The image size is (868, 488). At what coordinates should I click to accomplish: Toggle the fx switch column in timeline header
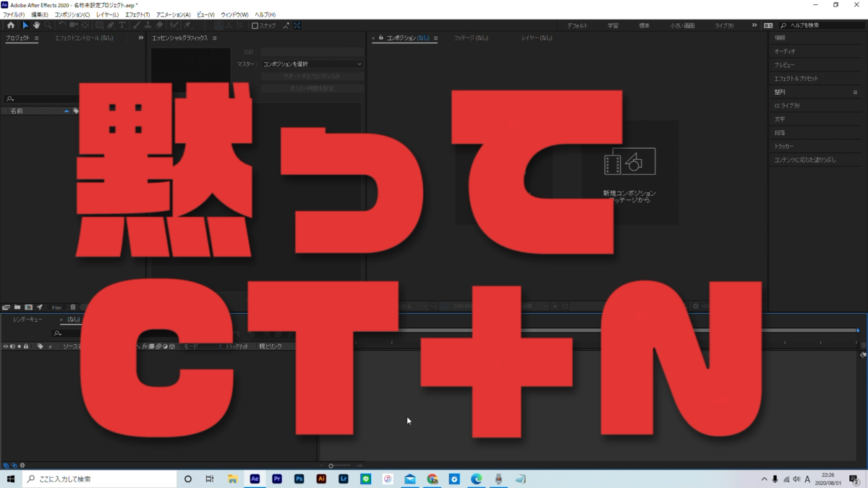click(145, 346)
